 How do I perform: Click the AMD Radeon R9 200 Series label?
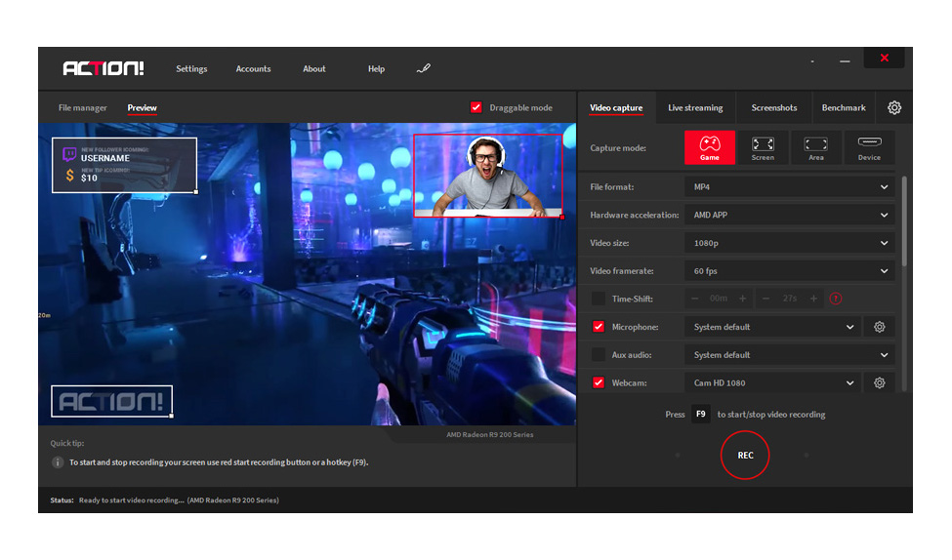pos(490,434)
